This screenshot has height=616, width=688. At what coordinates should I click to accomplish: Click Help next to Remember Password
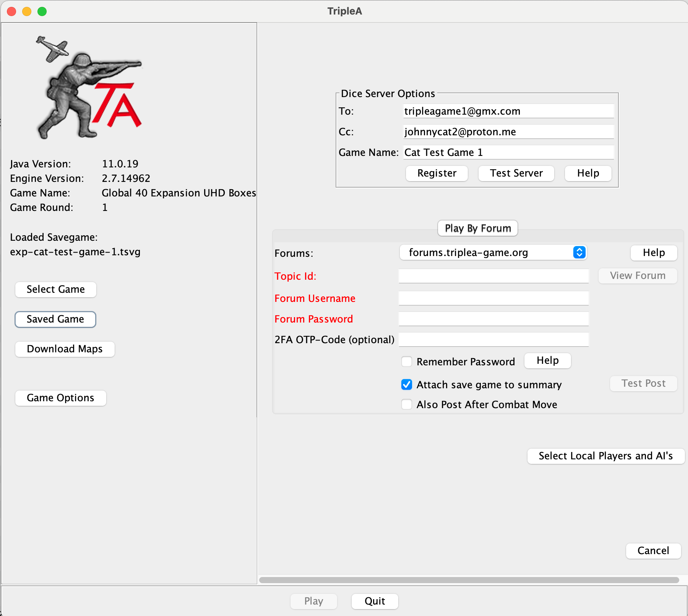(547, 360)
